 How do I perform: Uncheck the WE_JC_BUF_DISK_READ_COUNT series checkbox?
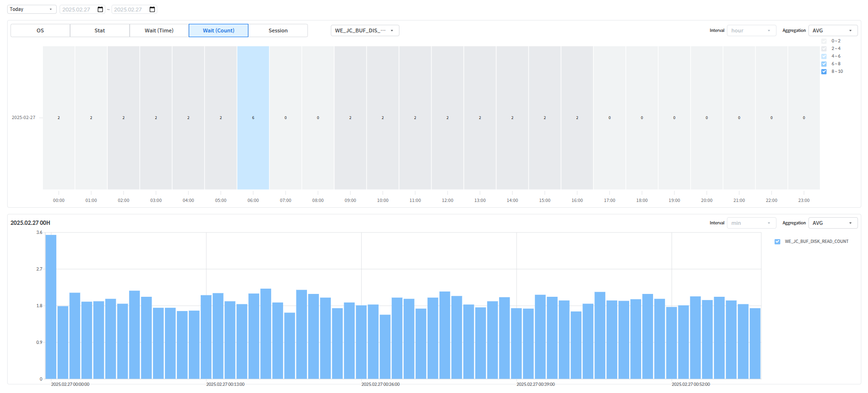click(x=777, y=242)
